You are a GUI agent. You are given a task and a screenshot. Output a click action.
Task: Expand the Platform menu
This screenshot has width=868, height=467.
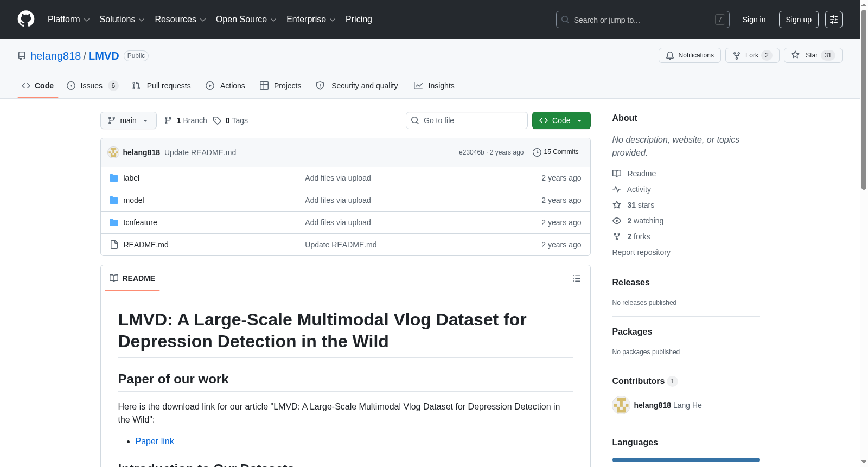[x=69, y=20]
